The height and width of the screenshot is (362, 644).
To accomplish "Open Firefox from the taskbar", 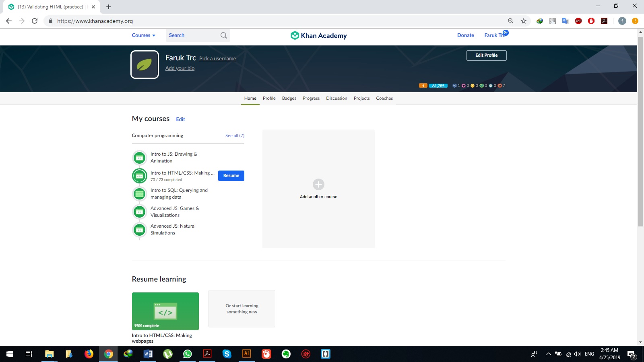I will click(89, 354).
